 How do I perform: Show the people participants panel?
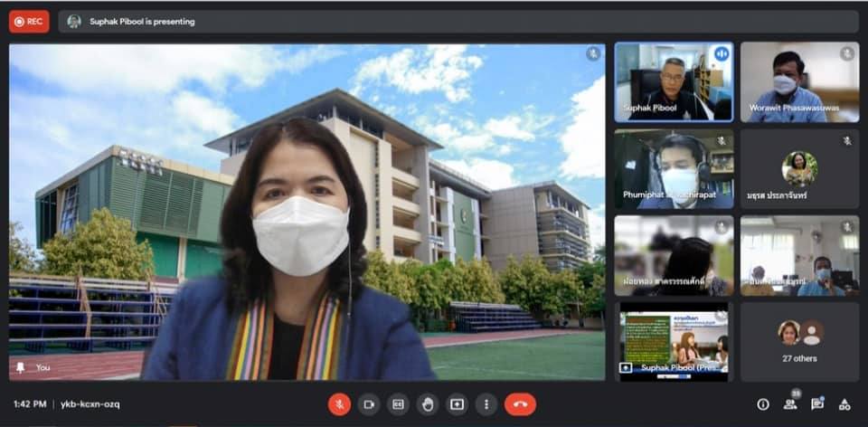point(790,404)
